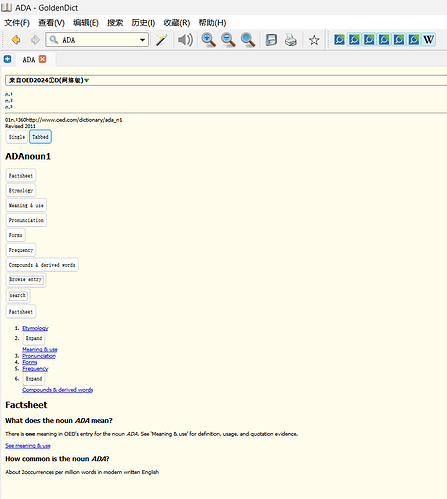Screen dimensions: 447x499
Task: Close the ADA tab
Action: [x=43, y=59]
